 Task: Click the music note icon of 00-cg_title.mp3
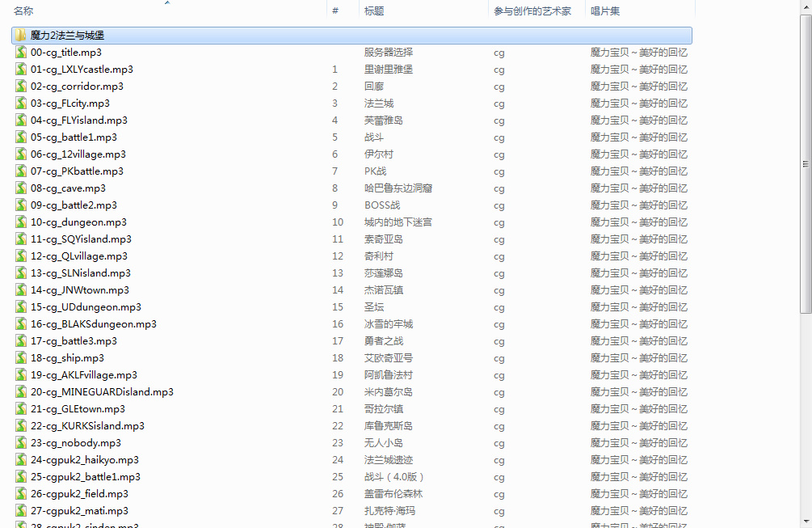[20, 52]
